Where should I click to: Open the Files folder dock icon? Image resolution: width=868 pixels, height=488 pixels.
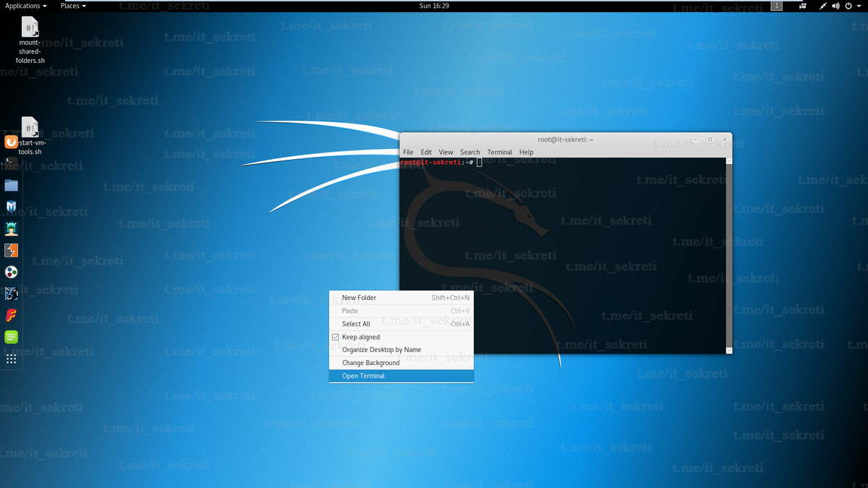pos(11,185)
